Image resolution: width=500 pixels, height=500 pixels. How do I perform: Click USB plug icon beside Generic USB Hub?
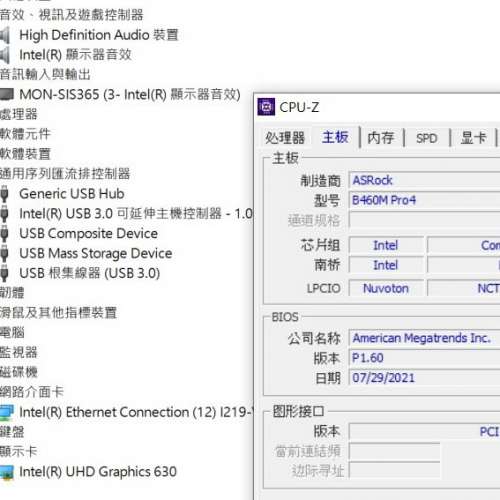(4, 194)
